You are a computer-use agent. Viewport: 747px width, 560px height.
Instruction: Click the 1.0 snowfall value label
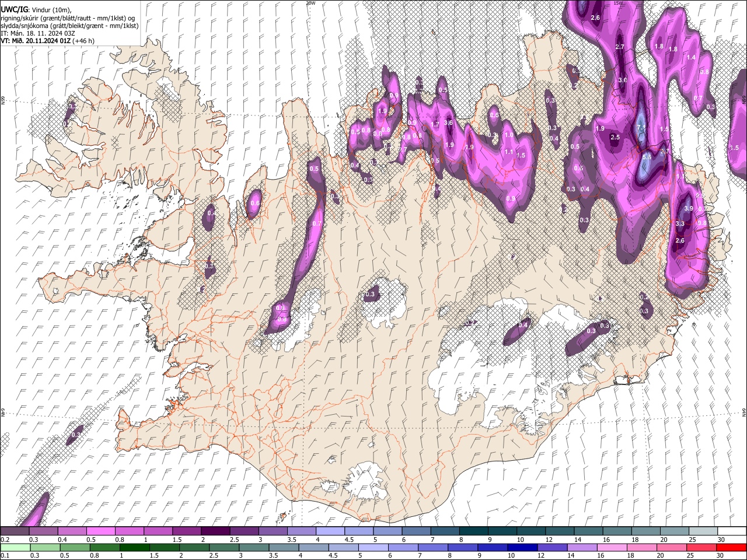coord(509,135)
